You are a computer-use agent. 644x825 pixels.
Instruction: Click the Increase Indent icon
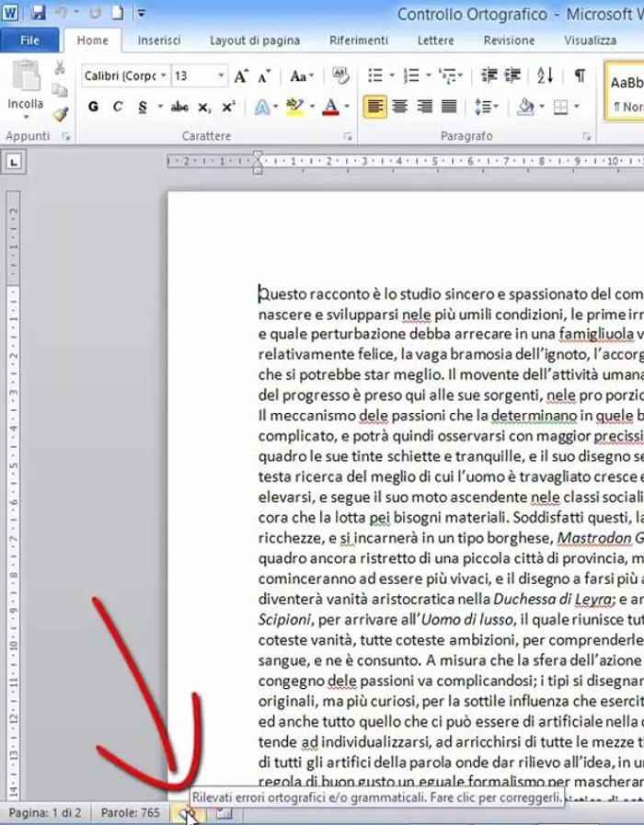coord(512,75)
